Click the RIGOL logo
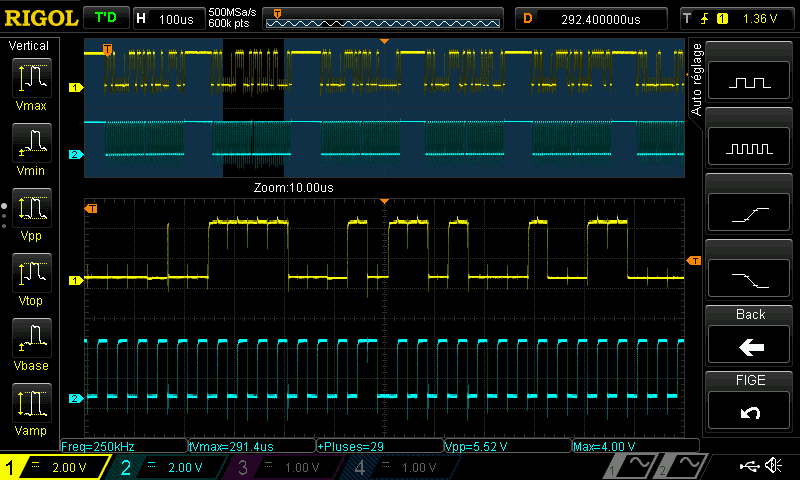This screenshot has width=800, height=480. click(41, 18)
